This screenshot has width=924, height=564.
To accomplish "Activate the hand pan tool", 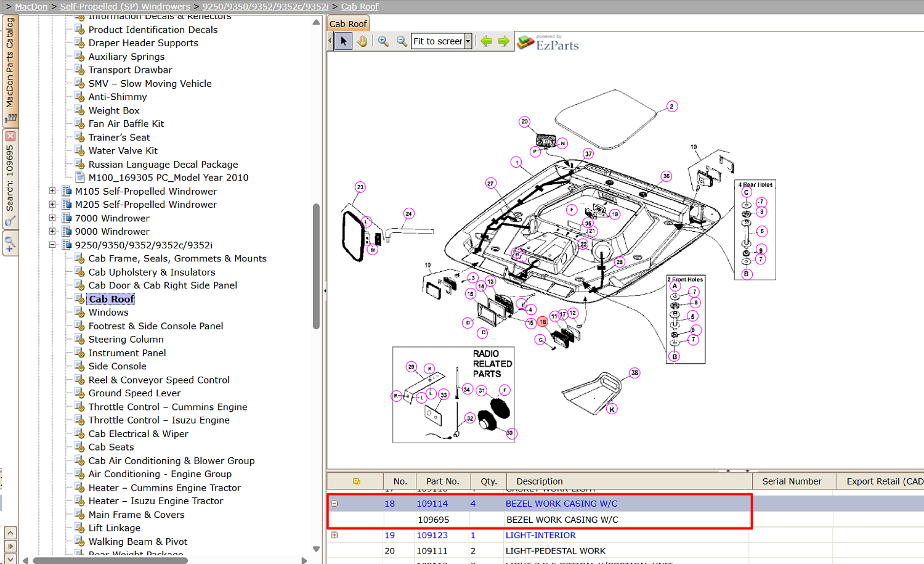I will [362, 41].
